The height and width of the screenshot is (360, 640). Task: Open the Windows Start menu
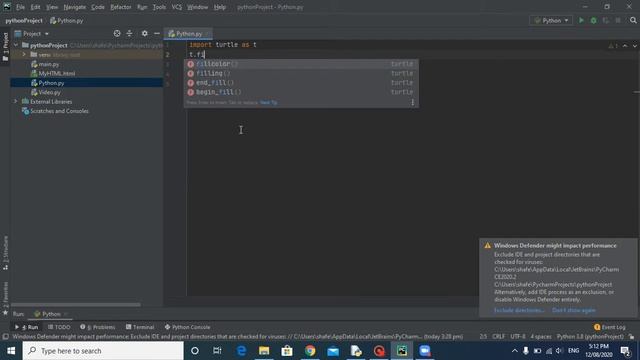click(11, 351)
